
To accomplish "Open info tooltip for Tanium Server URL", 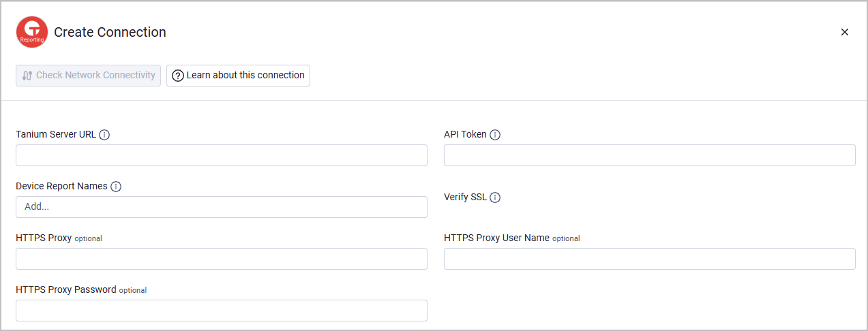I will click(104, 135).
